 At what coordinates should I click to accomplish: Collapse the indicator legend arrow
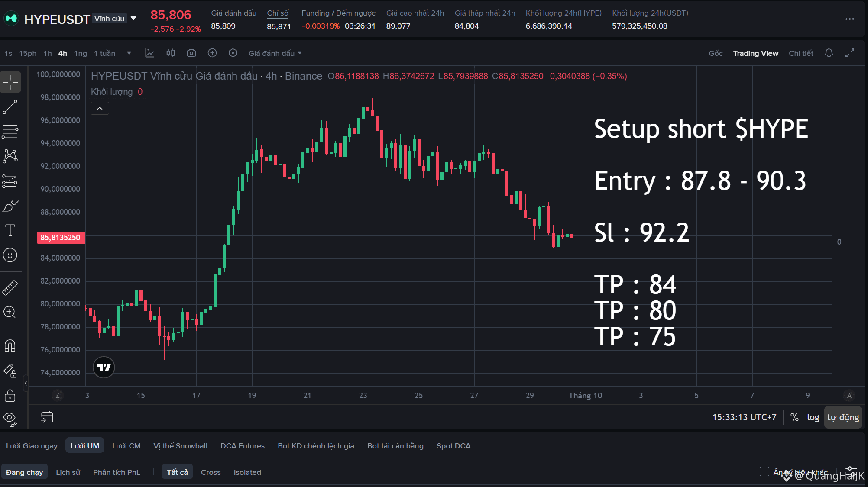click(x=100, y=108)
